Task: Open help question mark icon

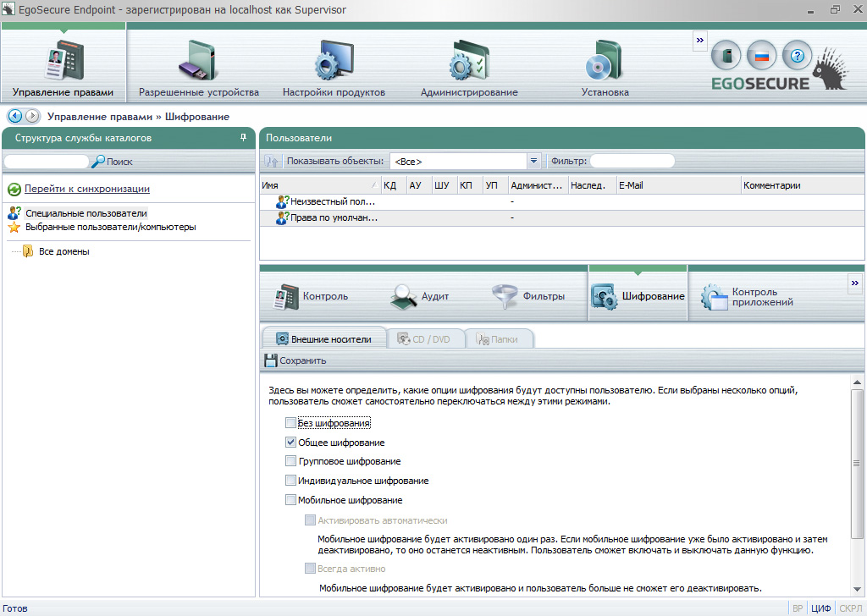Action: 797,56
